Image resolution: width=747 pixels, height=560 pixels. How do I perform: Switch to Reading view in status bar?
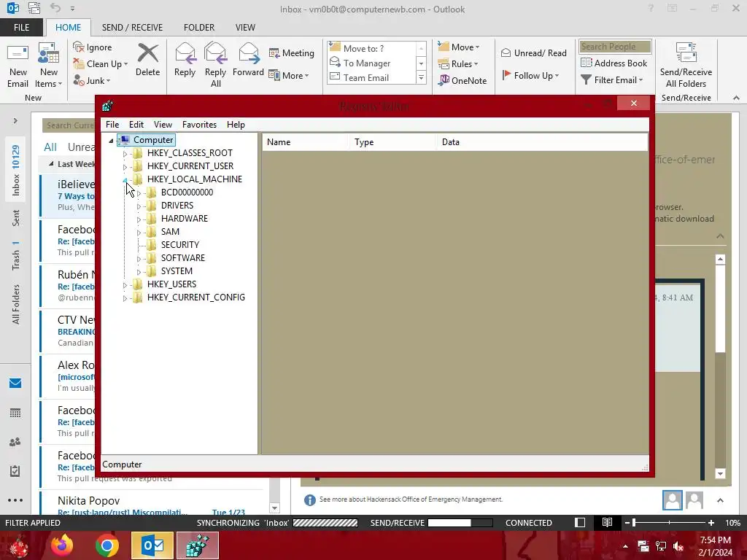(607, 522)
